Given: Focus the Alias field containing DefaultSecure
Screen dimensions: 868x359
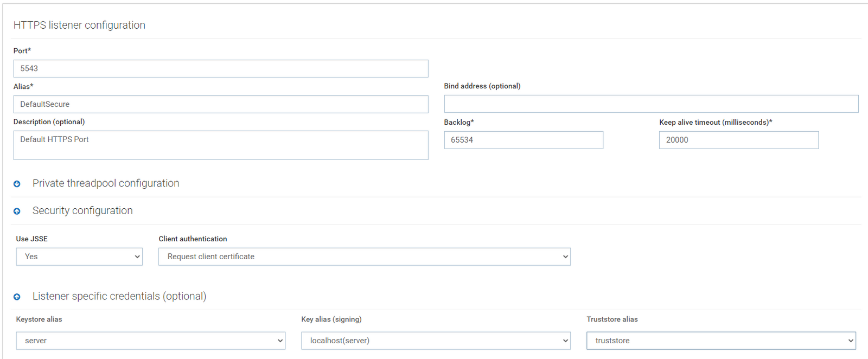Looking at the screenshot, I should pos(221,104).
